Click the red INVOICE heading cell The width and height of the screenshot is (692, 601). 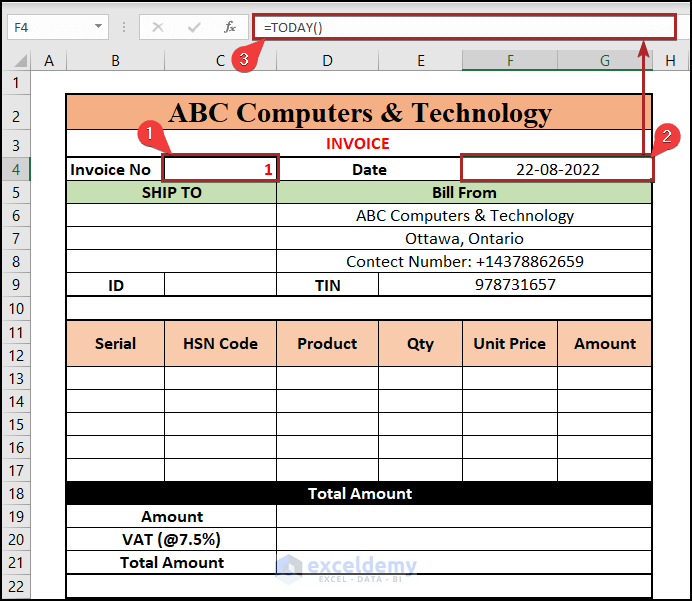359,143
